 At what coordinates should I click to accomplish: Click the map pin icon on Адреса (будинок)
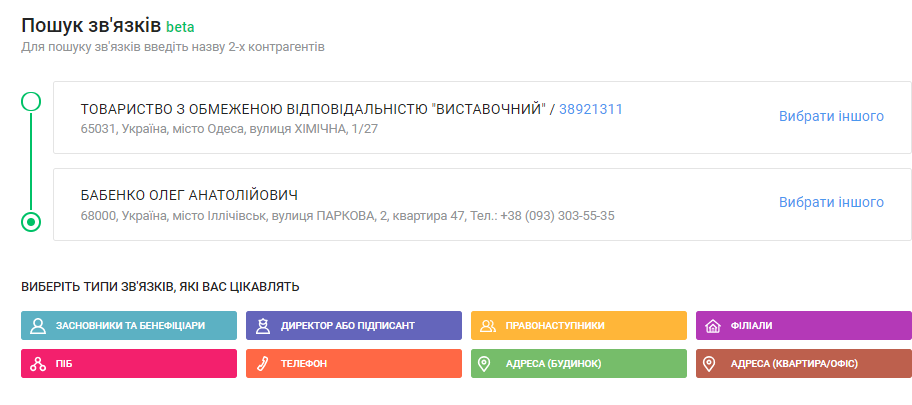[488, 364]
